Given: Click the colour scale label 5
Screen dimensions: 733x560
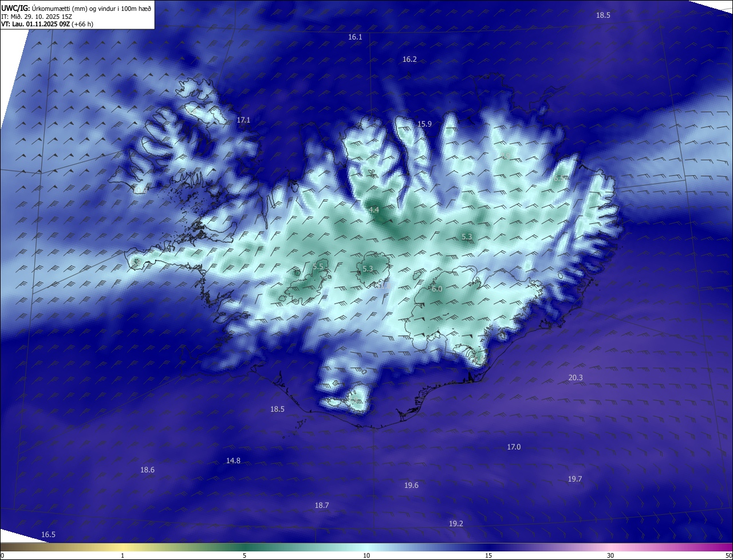Looking at the screenshot, I should 245,555.
